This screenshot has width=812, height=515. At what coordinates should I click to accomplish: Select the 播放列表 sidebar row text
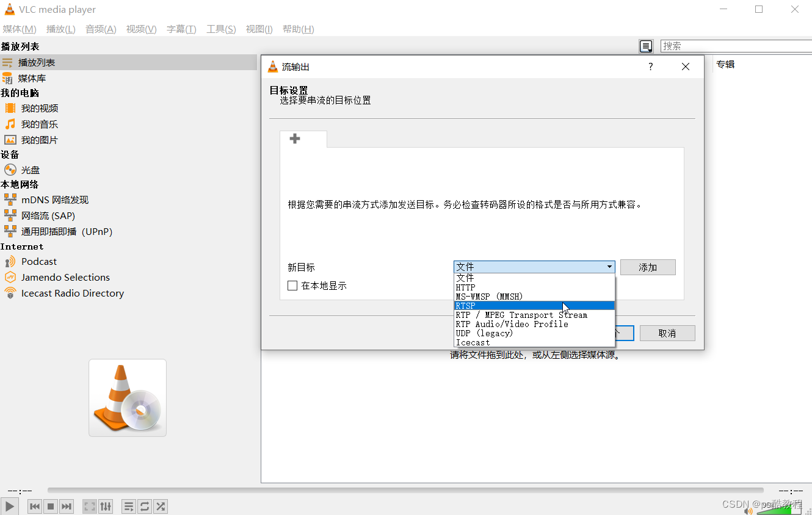37,63
